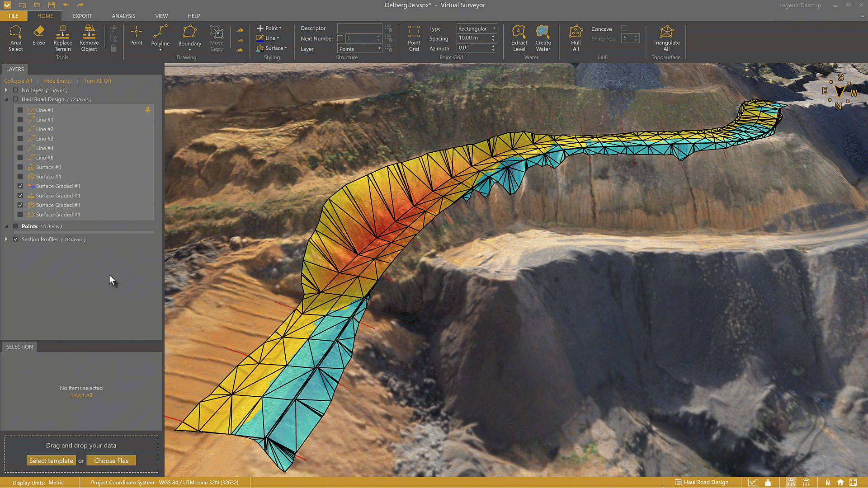
Task: Uncheck the Section Profiles layer checkbox
Action: tap(16, 239)
